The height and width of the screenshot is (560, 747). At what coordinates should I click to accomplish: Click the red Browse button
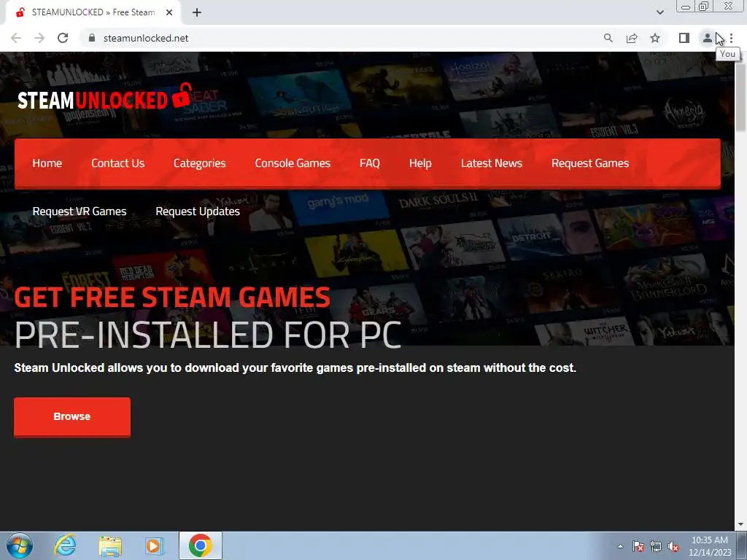(72, 416)
